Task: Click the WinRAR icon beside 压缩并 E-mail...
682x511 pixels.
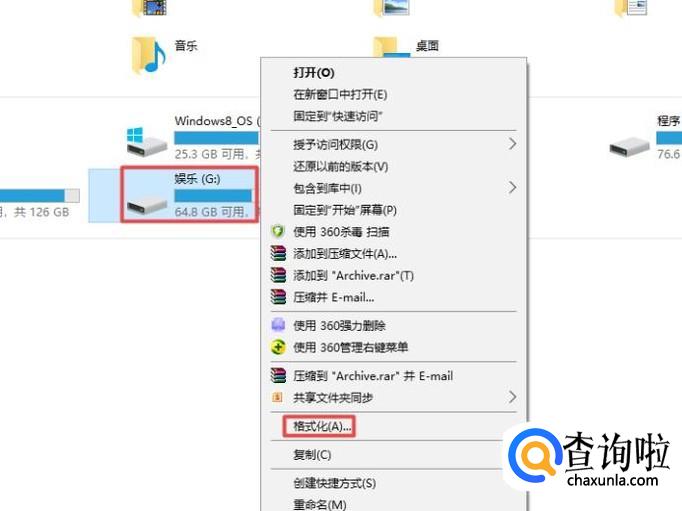Action: [278, 297]
